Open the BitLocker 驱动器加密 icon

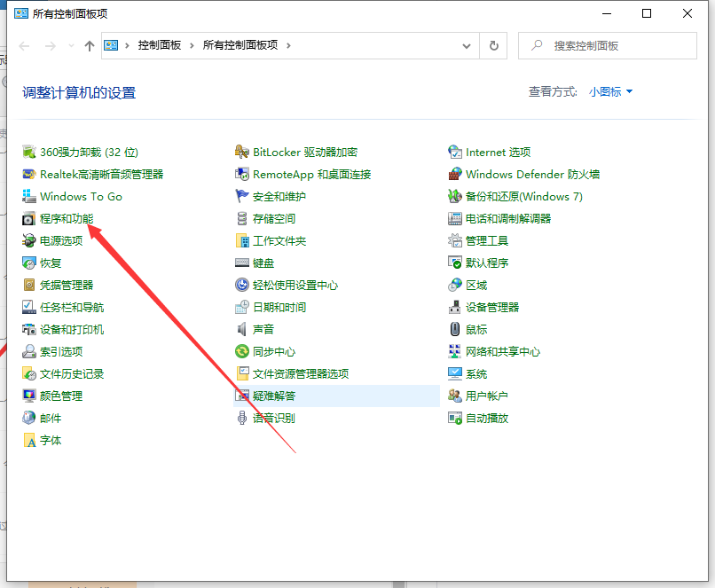coord(242,153)
